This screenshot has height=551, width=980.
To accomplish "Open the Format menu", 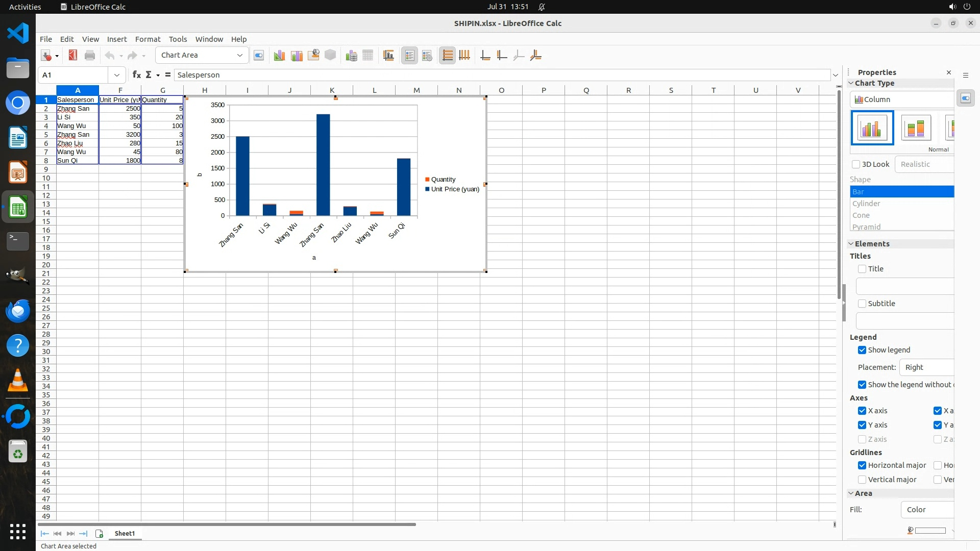I will coord(148,39).
